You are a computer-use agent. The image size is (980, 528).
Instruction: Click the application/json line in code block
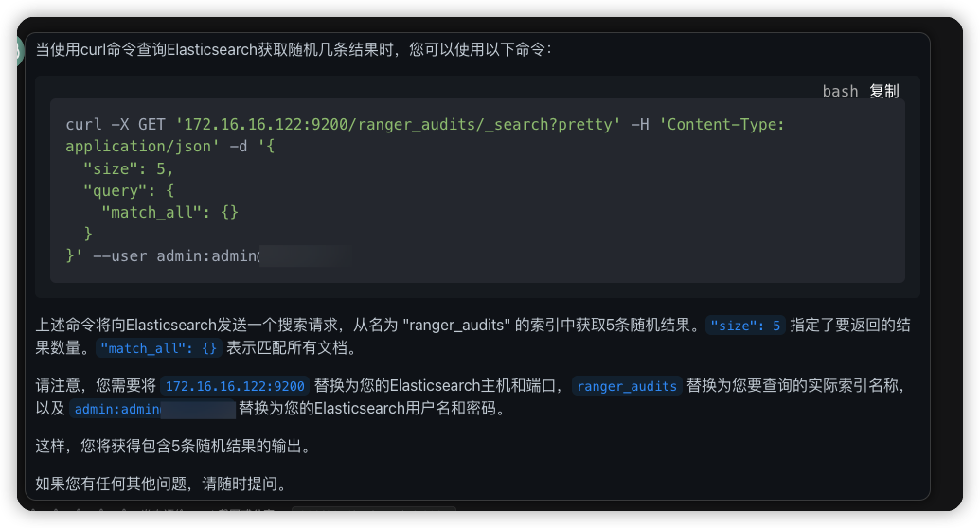(x=142, y=147)
